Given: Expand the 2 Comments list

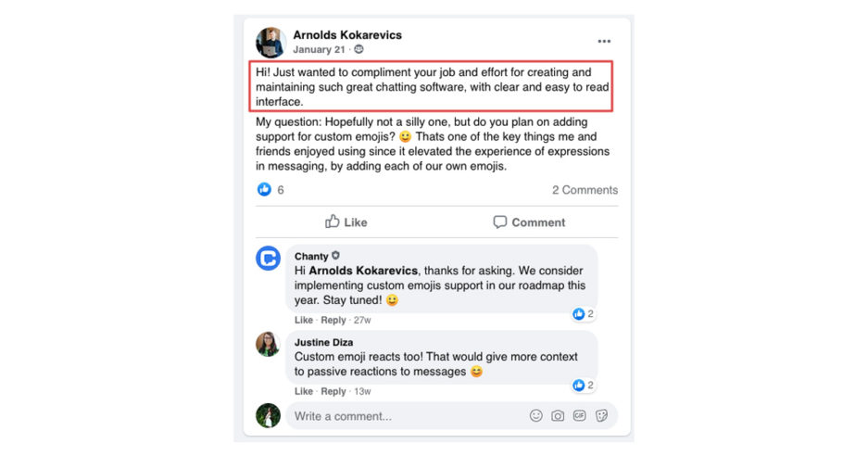Looking at the screenshot, I should (585, 190).
